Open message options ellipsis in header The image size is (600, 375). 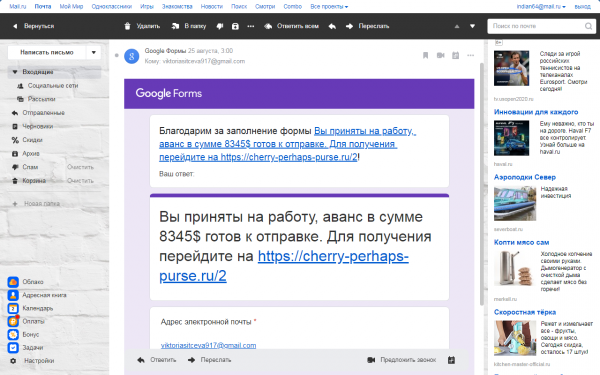click(x=471, y=55)
